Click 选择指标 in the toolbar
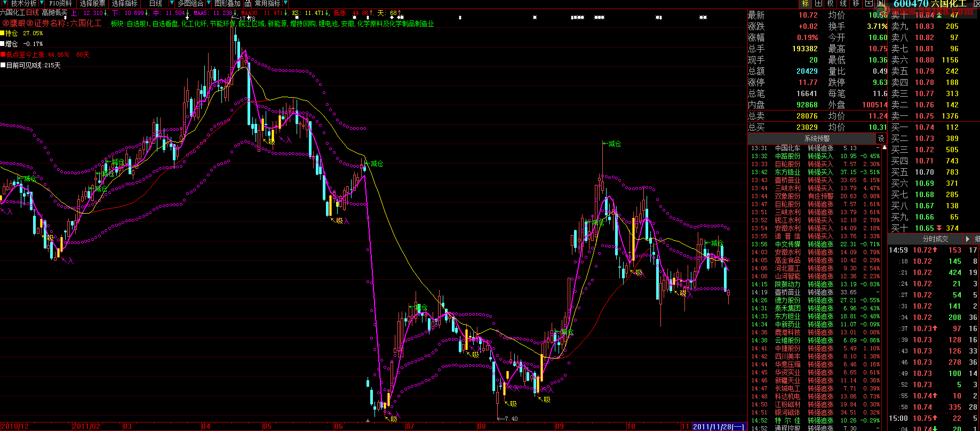The height and width of the screenshot is (431, 980). pos(125,4)
